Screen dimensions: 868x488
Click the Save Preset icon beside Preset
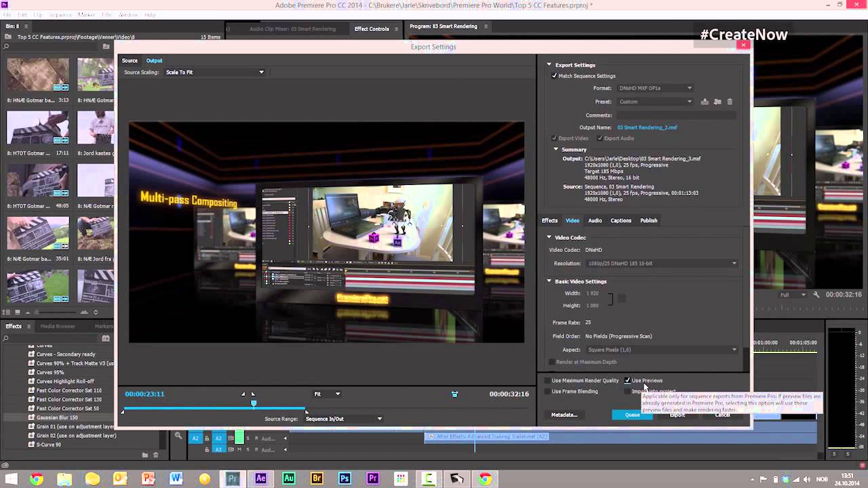coord(705,102)
